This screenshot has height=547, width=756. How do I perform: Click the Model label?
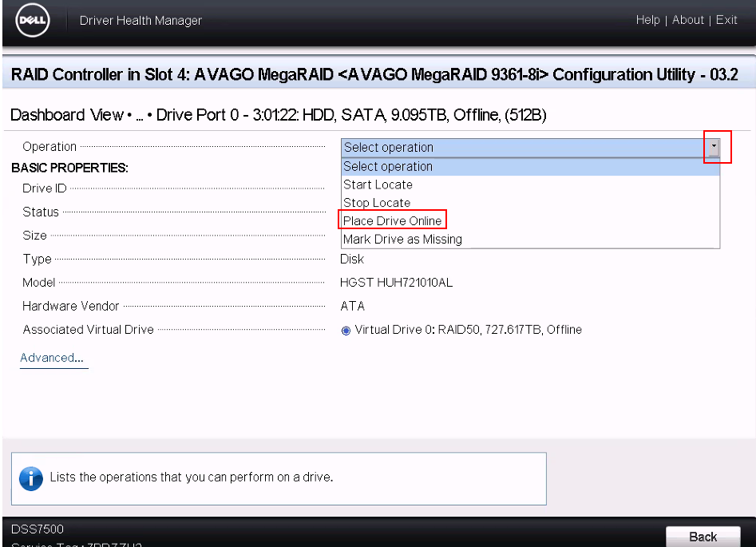click(x=38, y=283)
